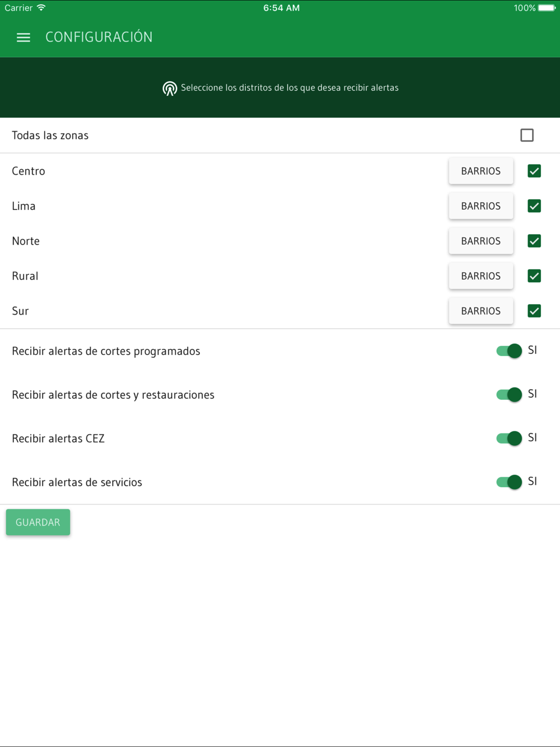The image size is (560, 747).
Task: Check the Todas las zonas checkbox
Action: point(527,135)
